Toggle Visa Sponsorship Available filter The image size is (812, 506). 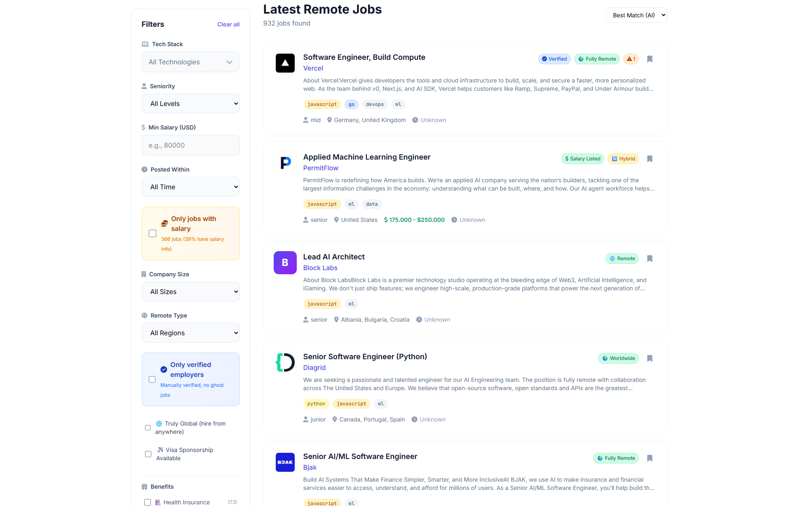(148, 454)
